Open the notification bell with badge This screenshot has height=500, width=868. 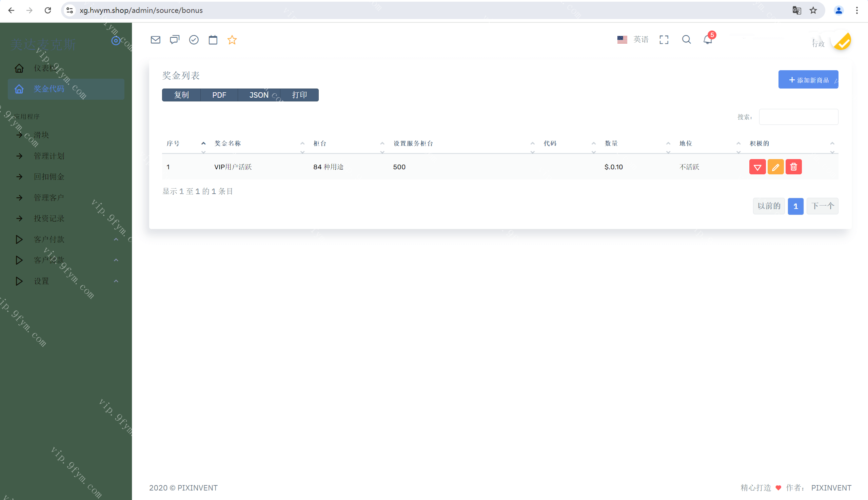(x=708, y=39)
